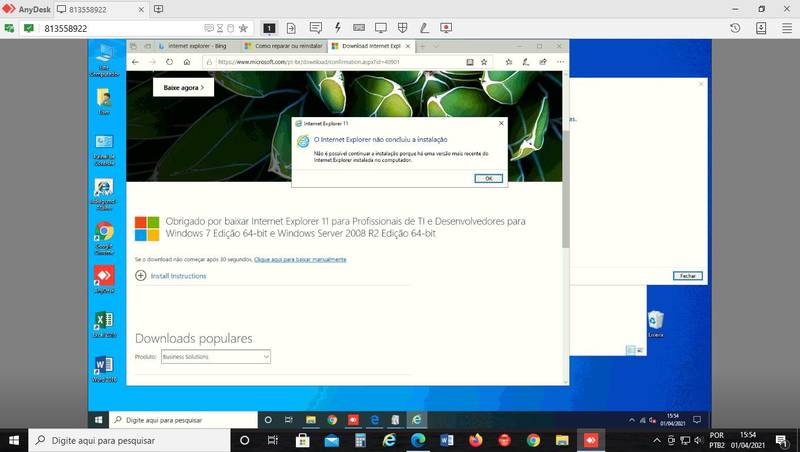Open local taskbar Microsoft Store icon

click(x=302, y=440)
